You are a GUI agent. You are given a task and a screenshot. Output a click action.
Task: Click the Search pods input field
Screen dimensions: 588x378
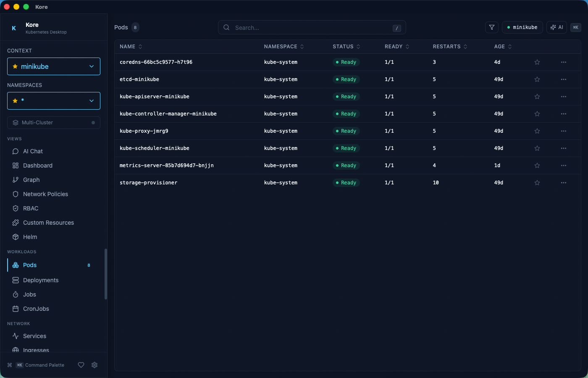pos(312,27)
